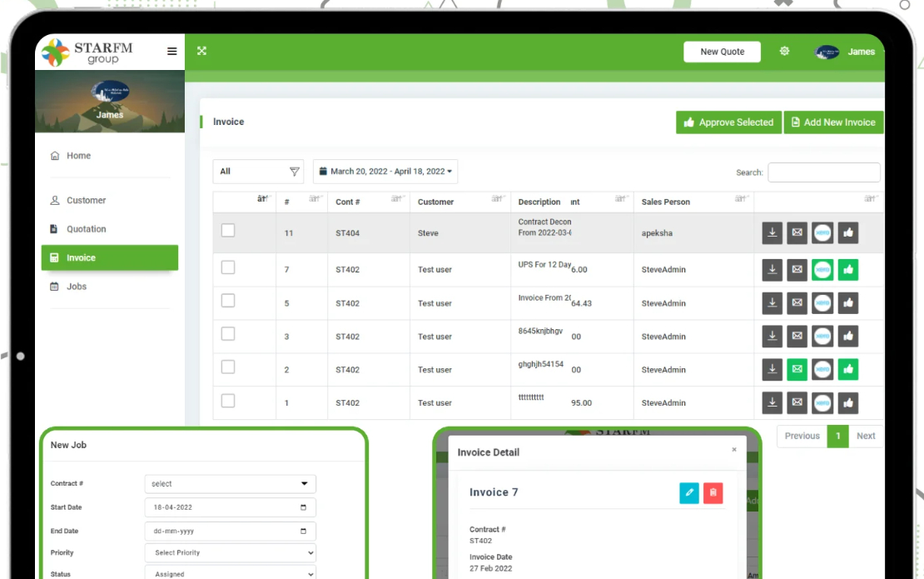Go to Previous page
The width and height of the screenshot is (924, 579).
pyautogui.click(x=802, y=437)
